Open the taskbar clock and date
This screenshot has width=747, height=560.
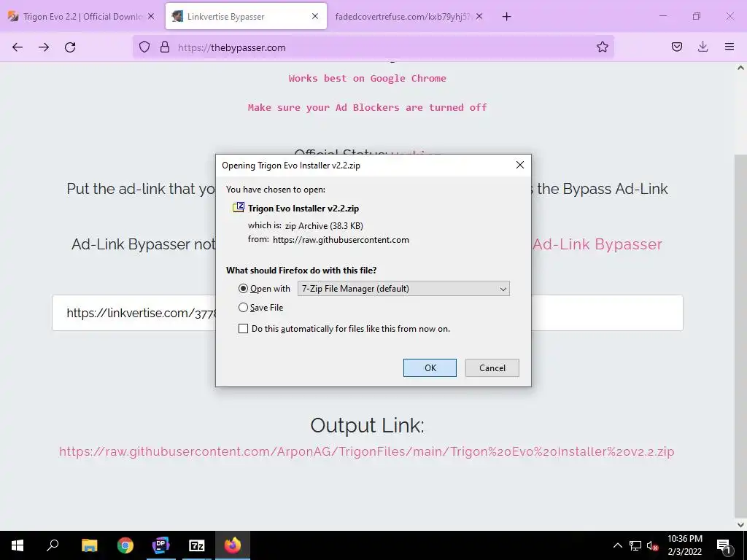684,545
